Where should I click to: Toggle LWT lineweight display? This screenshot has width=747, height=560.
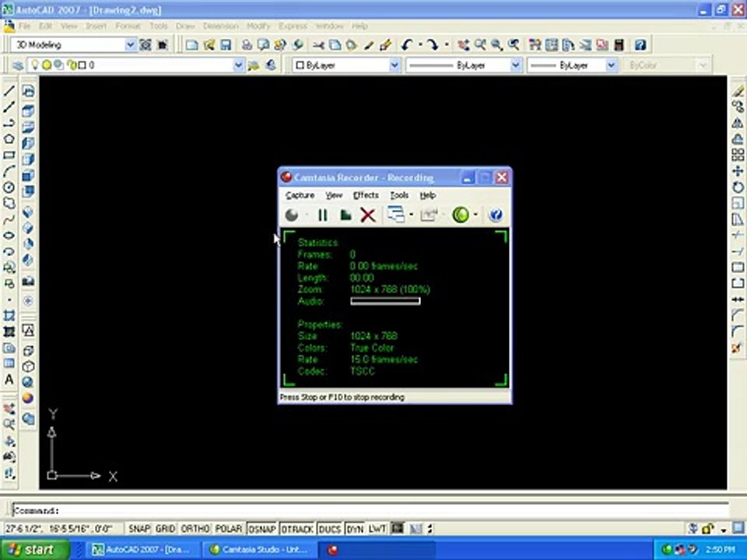pyautogui.click(x=377, y=529)
